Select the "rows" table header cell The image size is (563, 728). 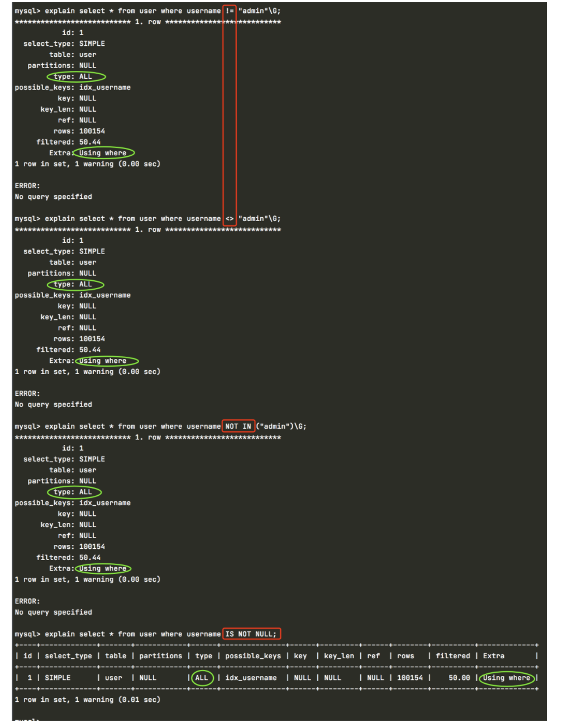[405, 656]
